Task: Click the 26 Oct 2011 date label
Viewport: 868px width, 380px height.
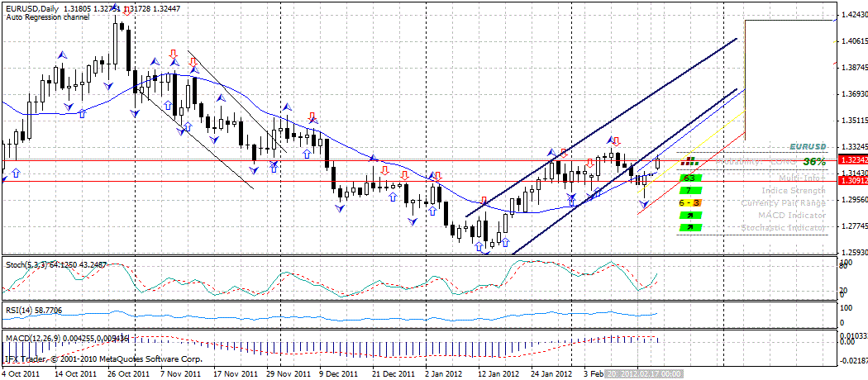Action: point(130,374)
